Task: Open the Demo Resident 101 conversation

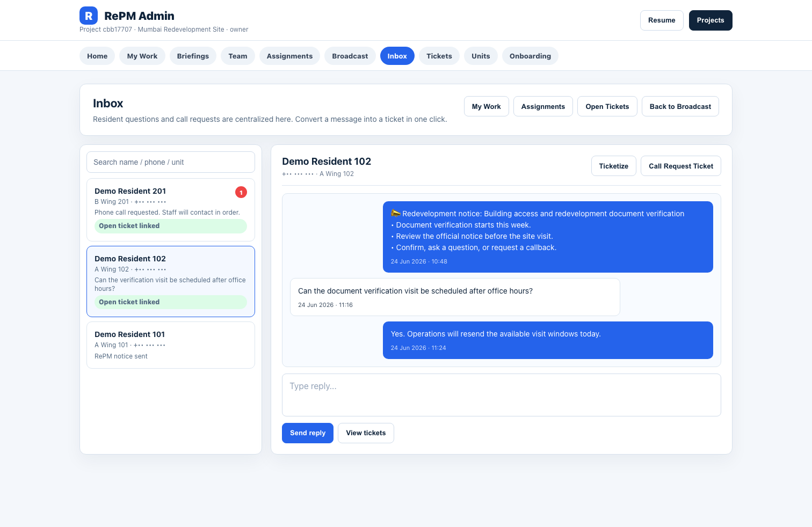Action: 171,345
